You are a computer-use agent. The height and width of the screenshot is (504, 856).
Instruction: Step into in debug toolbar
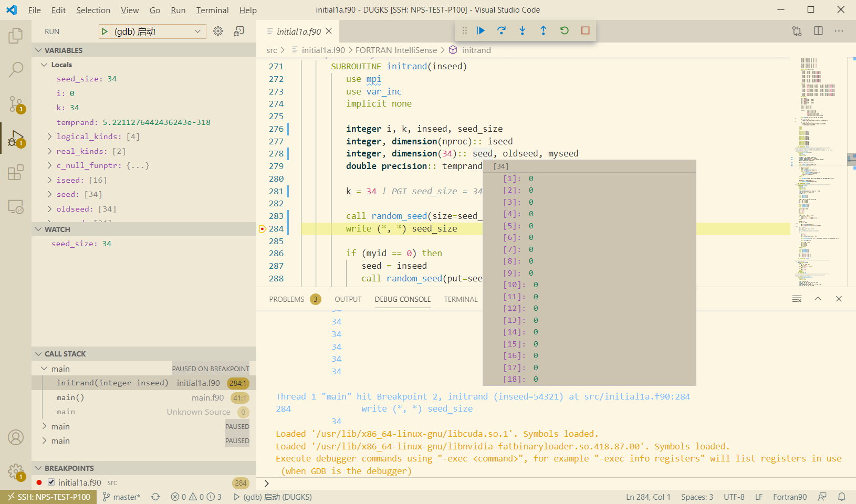coord(523,30)
